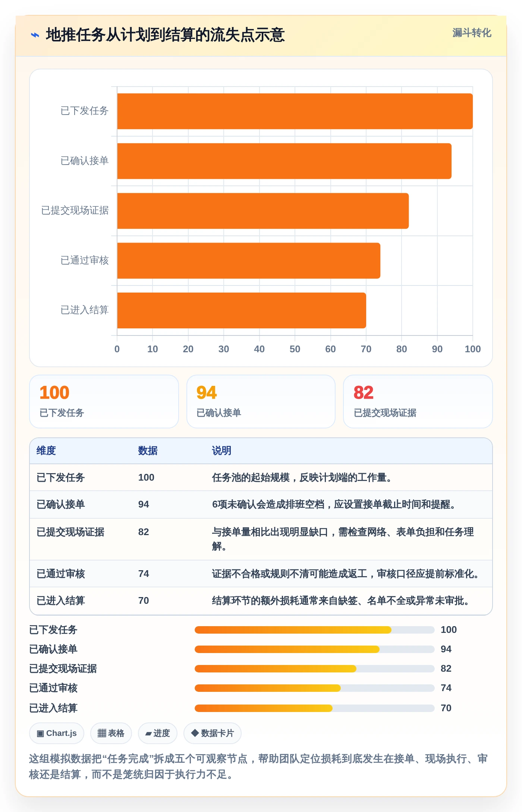Click description starting 结算环节的额外损耗

340,600
